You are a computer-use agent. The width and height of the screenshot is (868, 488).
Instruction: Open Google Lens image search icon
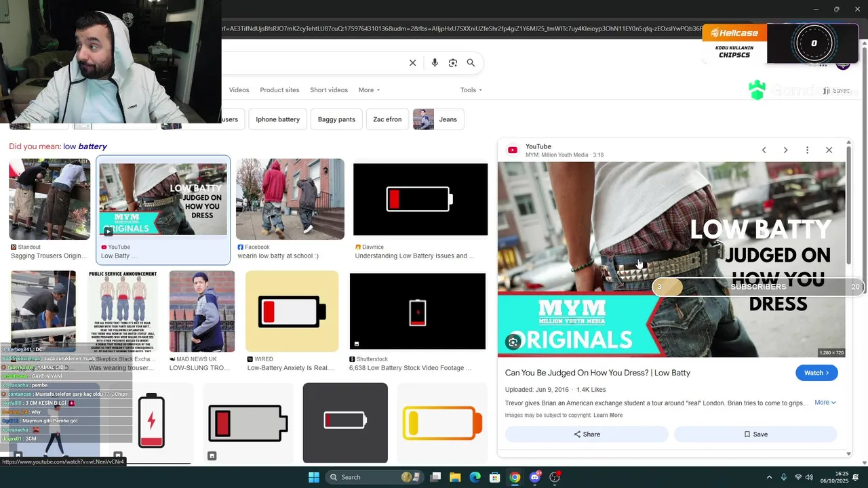(453, 63)
